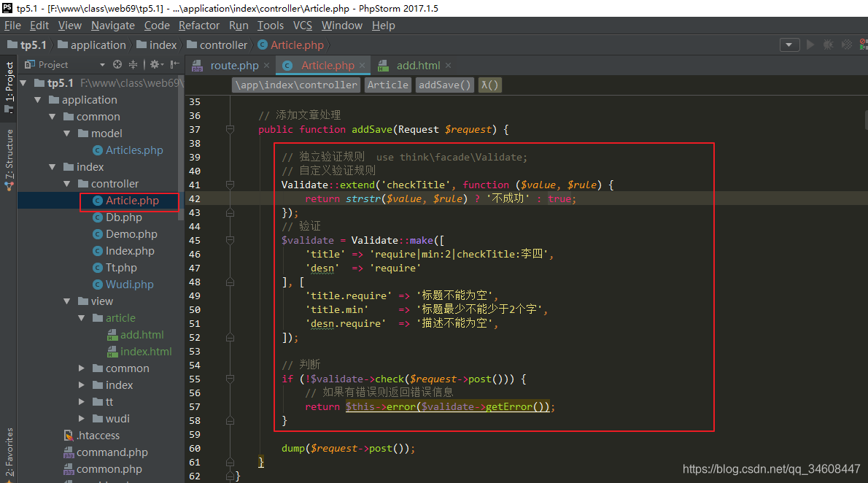
Task: Collapse the model folder
Action: coord(67,134)
